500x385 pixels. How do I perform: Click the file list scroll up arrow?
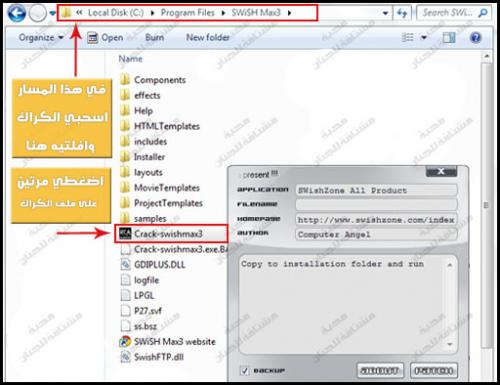(x=487, y=57)
